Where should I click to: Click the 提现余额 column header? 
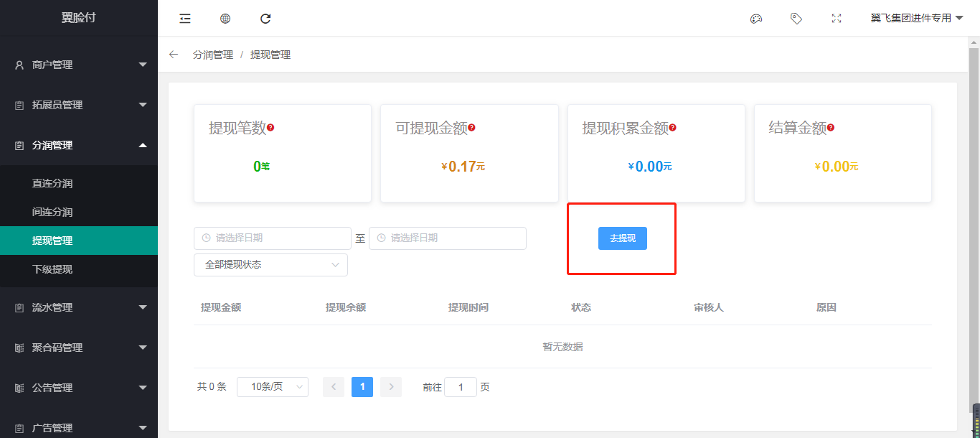point(346,307)
